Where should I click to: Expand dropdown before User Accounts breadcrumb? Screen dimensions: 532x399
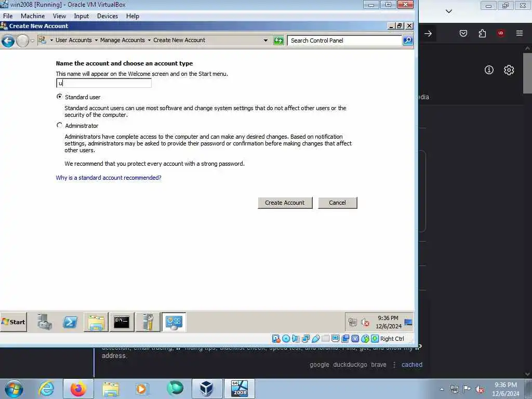coord(51,41)
